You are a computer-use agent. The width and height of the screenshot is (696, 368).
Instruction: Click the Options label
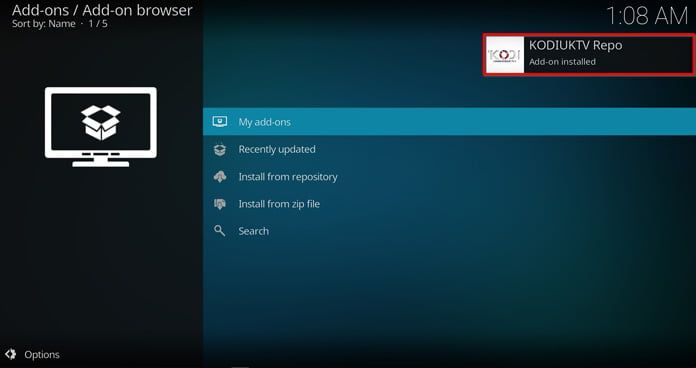coord(42,355)
